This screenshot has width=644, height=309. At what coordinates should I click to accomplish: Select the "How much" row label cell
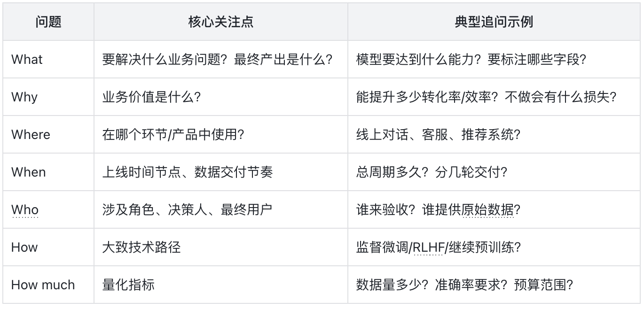tap(43, 285)
